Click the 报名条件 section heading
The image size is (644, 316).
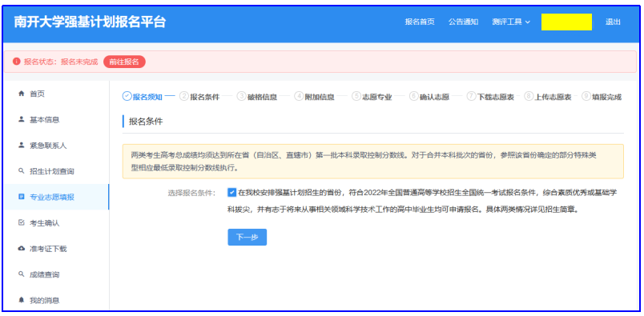point(146,122)
